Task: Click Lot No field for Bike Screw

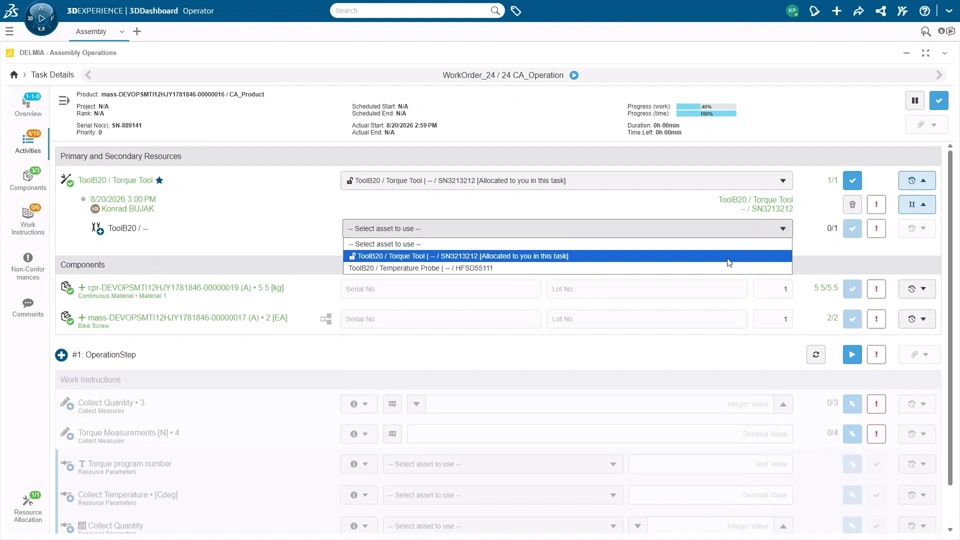Action: tap(647, 319)
